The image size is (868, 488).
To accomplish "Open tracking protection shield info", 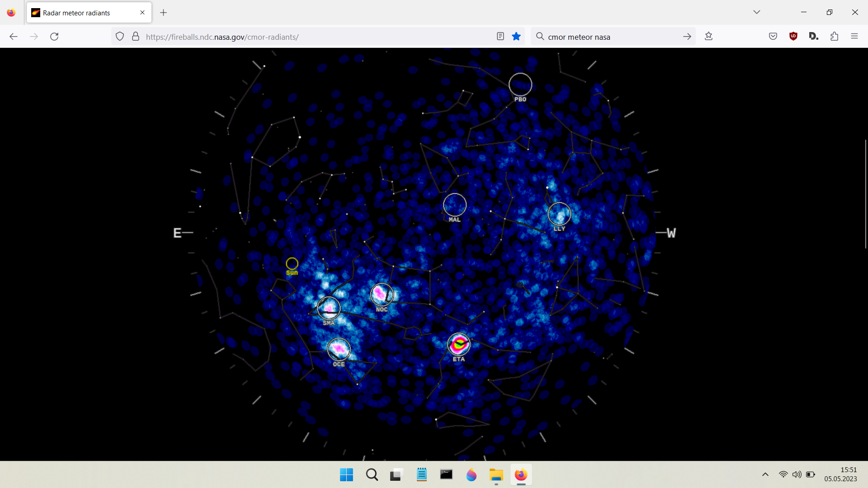I will [120, 37].
